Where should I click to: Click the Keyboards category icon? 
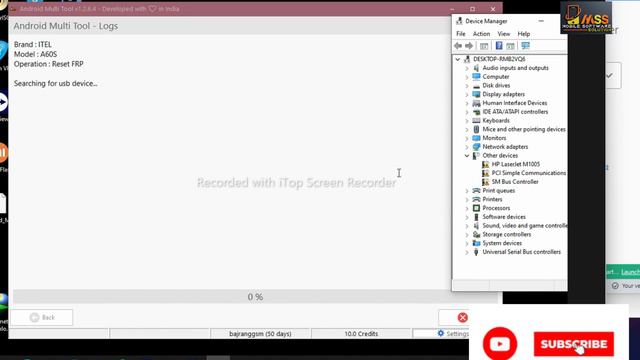476,120
